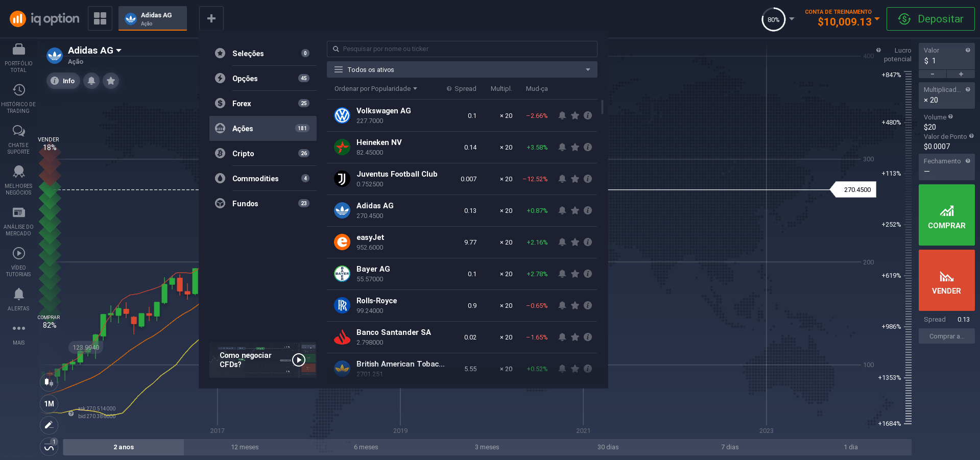Show Lucro potencial help icon

tap(878, 50)
